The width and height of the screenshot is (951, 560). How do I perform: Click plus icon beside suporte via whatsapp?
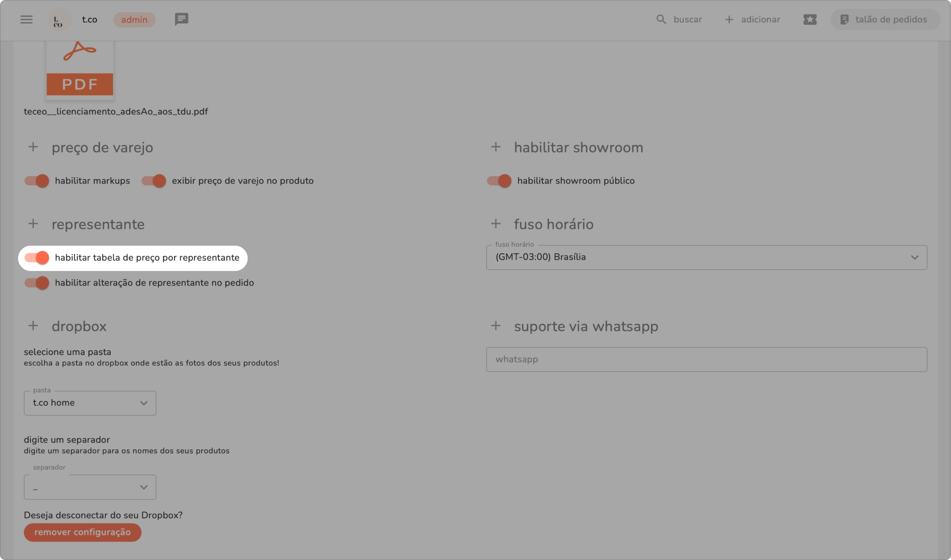tap(496, 326)
